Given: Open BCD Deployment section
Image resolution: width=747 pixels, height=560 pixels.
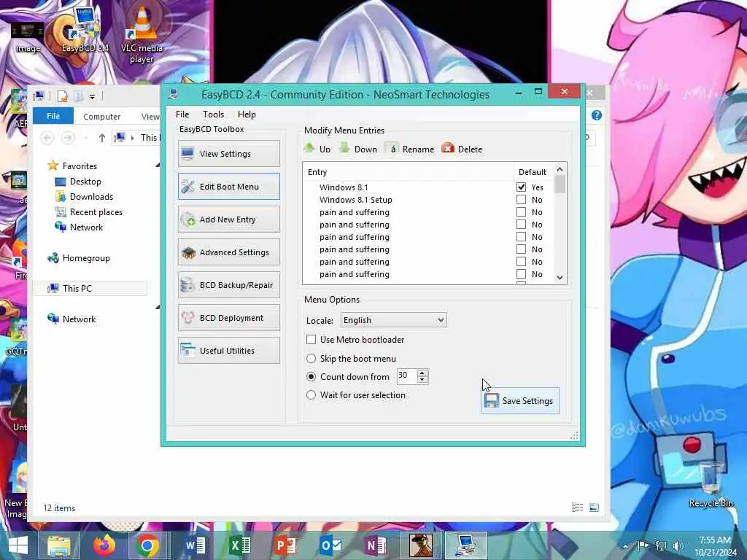Looking at the screenshot, I should click(228, 318).
